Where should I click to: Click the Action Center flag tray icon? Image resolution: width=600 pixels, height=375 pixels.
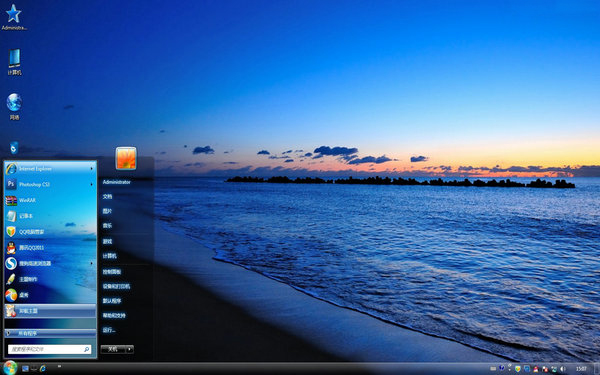545,369
